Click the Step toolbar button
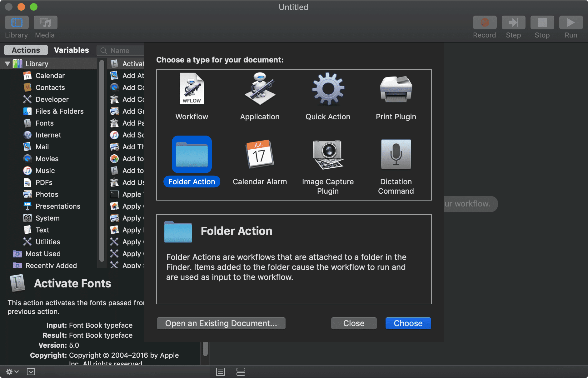The image size is (588, 378). (x=513, y=22)
